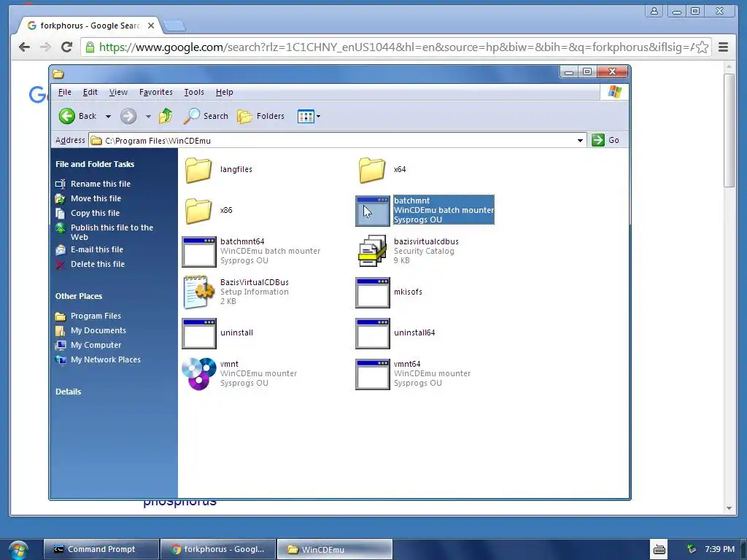The width and height of the screenshot is (747, 560).
Task: Click E-mail this file task
Action: coord(97,249)
